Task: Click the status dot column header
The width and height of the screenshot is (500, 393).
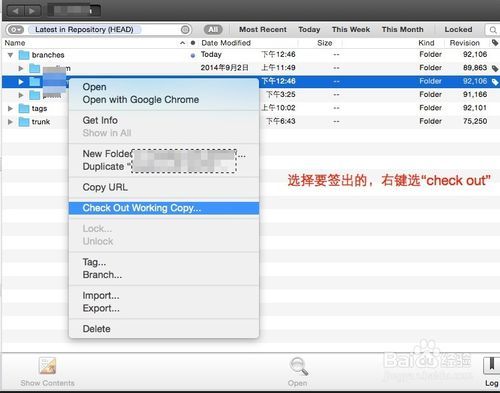Action: coord(193,43)
